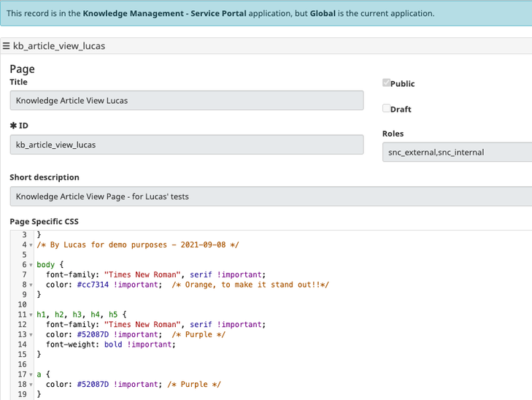532x400 pixels.
Task: Collapse the body block fold on line 6
Action: pos(31,265)
